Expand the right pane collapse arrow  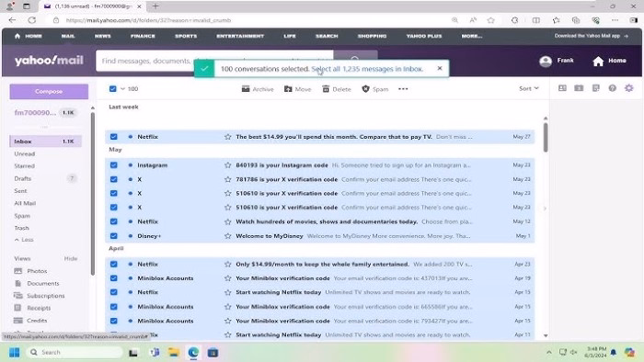coord(545,209)
